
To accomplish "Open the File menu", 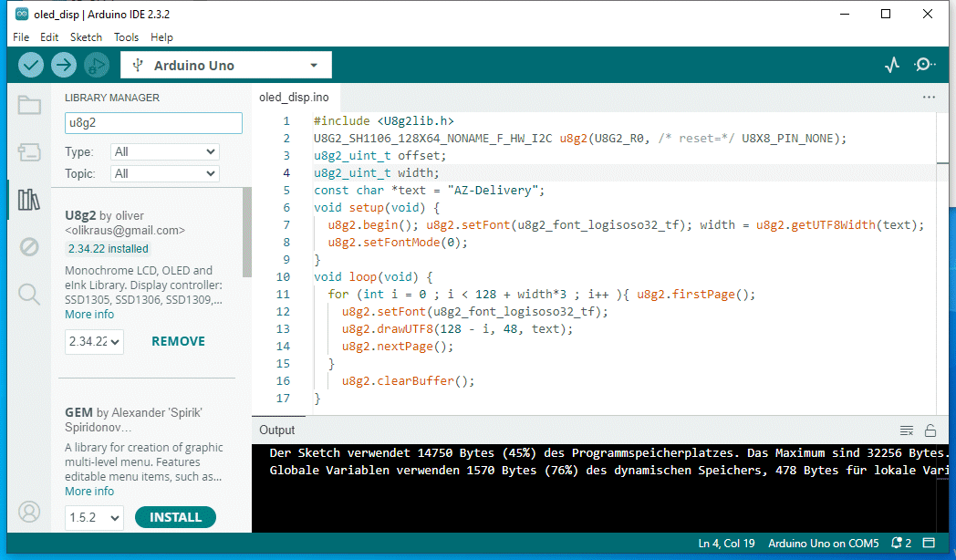I will [x=21, y=37].
